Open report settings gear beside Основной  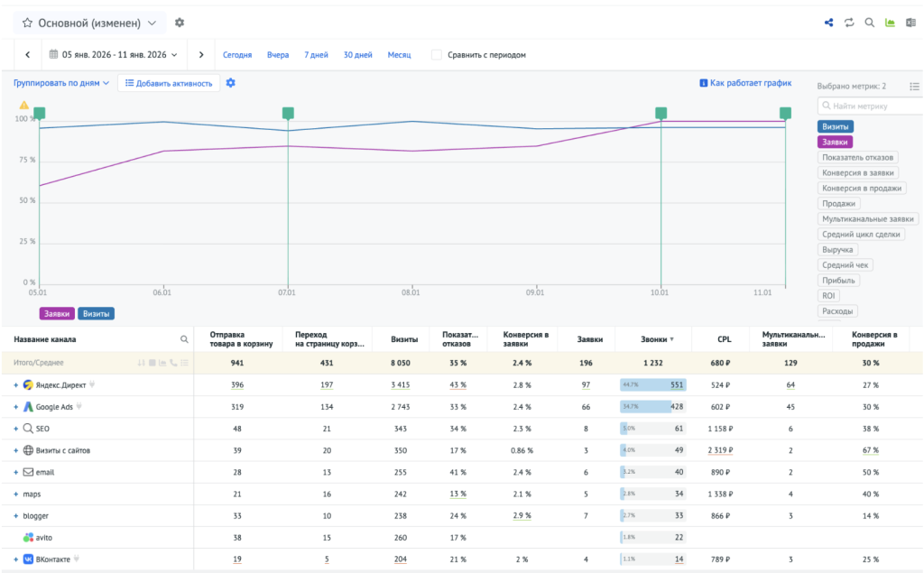(180, 23)
